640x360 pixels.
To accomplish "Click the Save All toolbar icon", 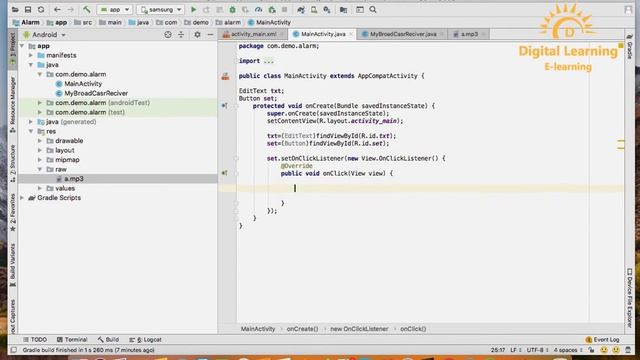I will coord(28,9).
